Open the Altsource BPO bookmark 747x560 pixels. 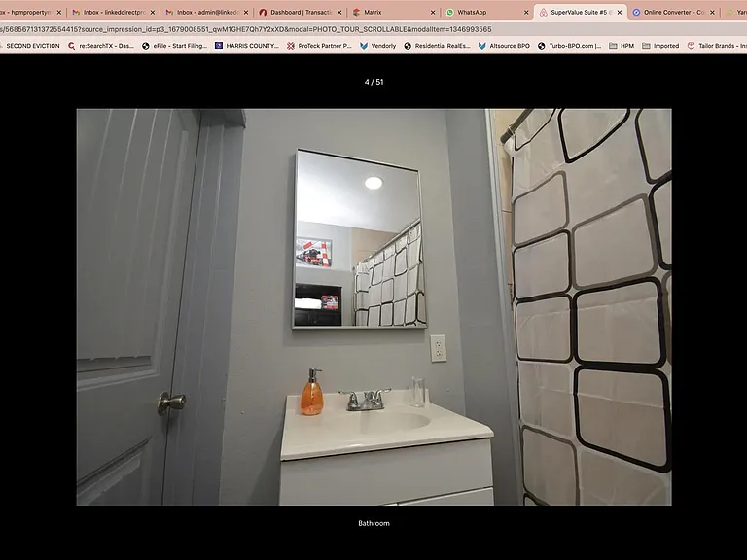click(x=504, y=46)
